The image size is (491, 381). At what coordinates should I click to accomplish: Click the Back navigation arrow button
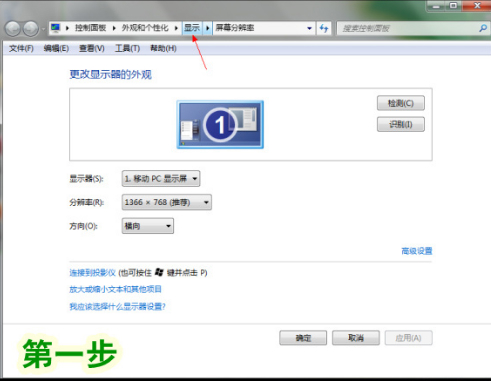point(13,29)
